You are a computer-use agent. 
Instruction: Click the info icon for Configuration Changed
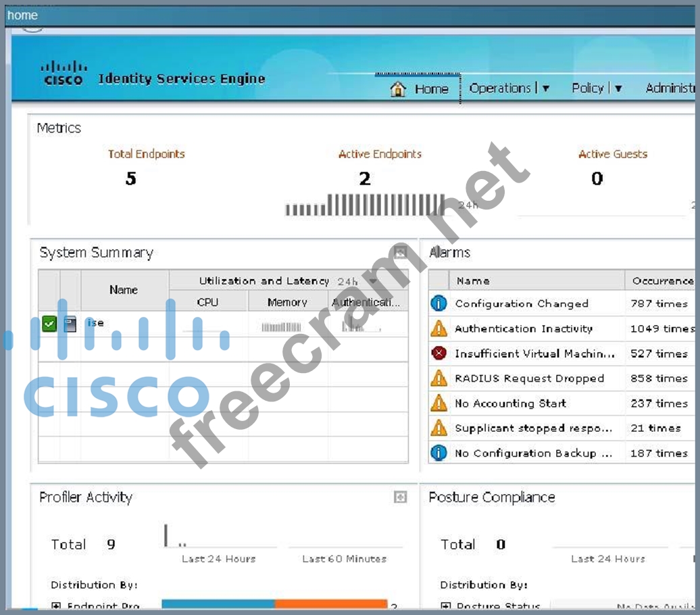tap(439, 303)
